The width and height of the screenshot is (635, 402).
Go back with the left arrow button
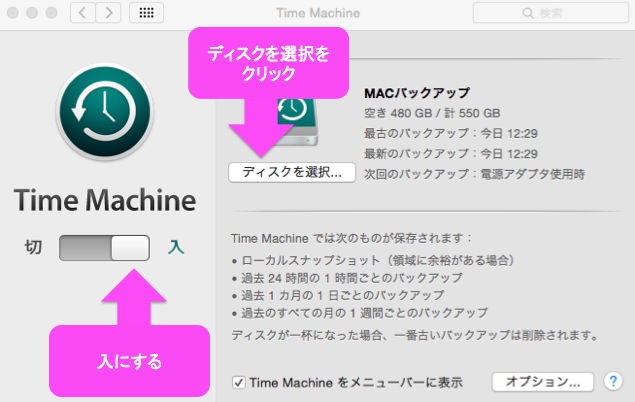[83, 13]
